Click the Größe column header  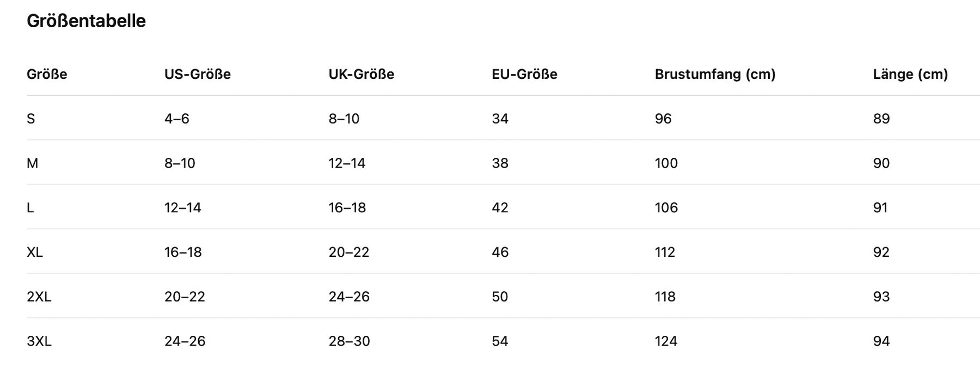click(x=47, y=74)
